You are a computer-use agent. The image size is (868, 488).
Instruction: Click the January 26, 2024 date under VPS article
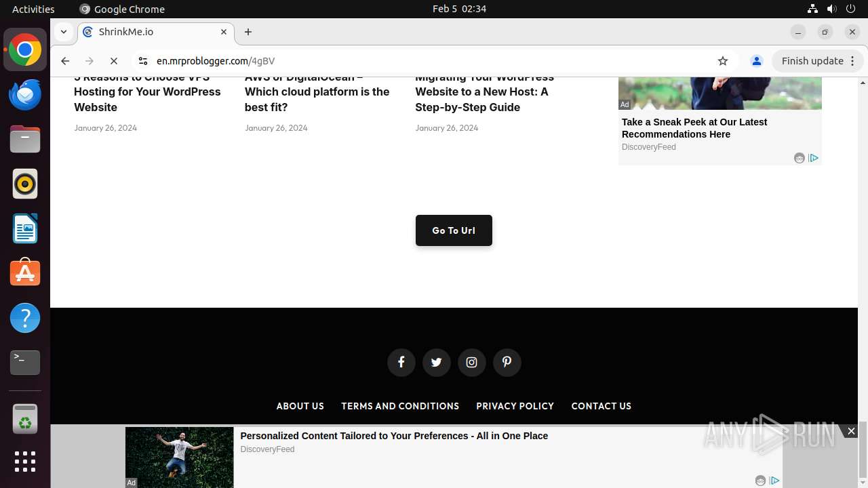click(105, 127)
